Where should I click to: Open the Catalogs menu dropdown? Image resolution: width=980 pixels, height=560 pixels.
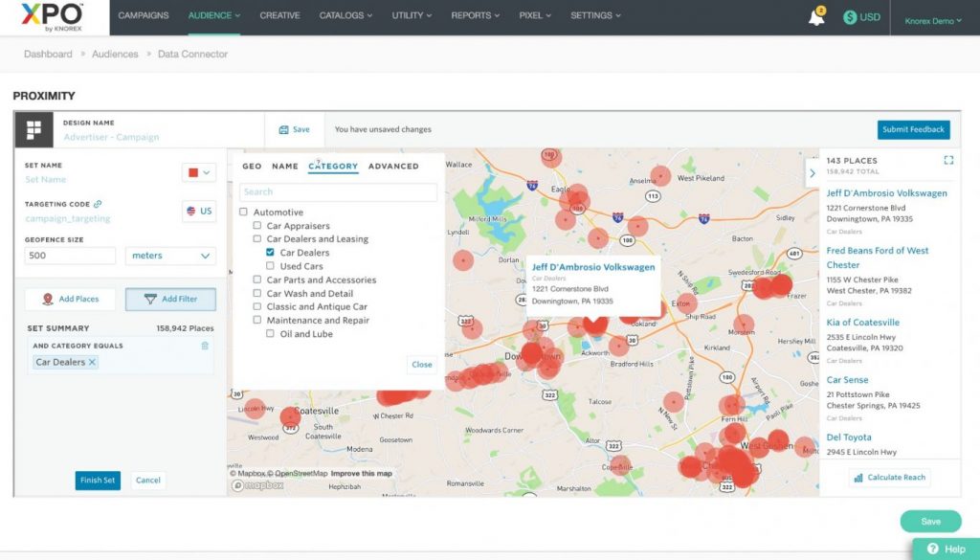[345, 15]
